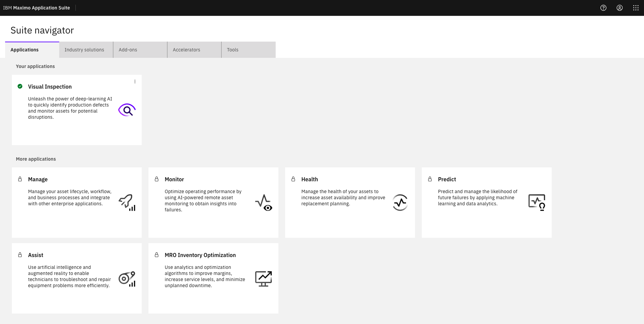This screenshot has width=644, height=324.
Task: Open the Tools tab
Action: pyautogui.click(x=249, y=50)
